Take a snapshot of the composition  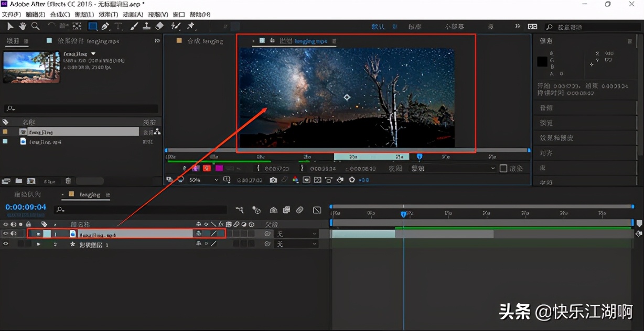pyautogui.click(x=273, y=180)
